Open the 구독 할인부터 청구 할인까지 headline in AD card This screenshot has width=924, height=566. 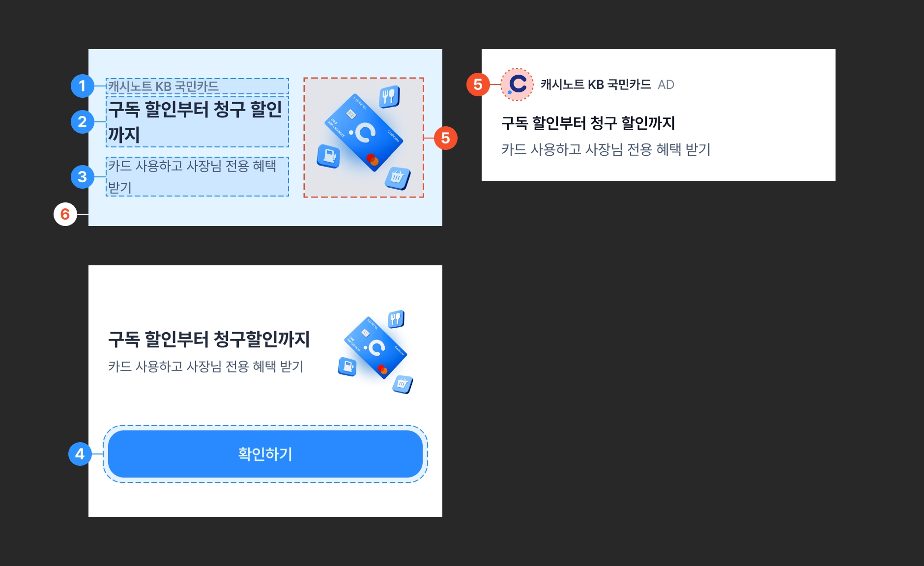tap(588, 122)
